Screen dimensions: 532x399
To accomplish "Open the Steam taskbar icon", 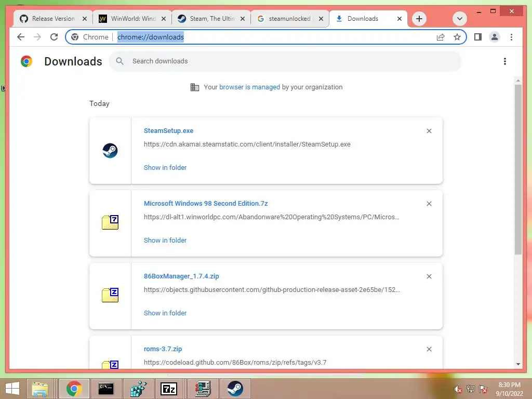I will pos(235,389).
